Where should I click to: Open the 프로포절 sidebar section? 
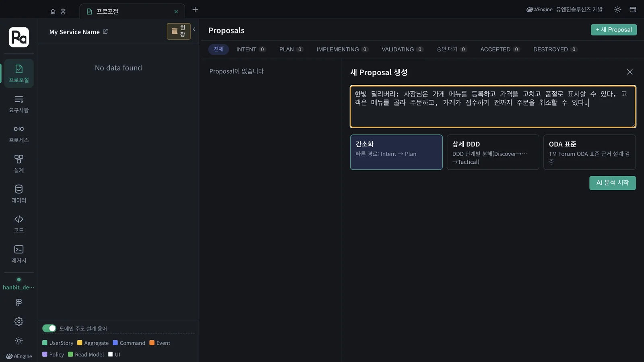[19, 74]
